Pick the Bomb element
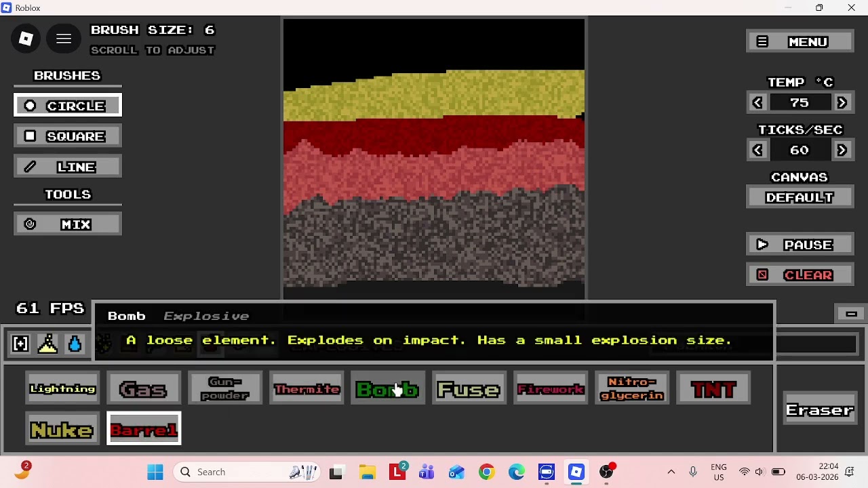868x488 pixels. tap(388, 389)
